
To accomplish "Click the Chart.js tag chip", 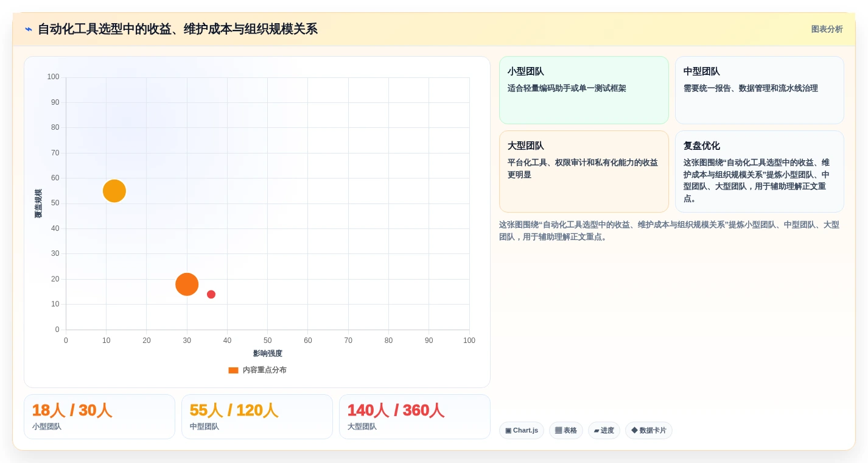I will [521, 430].
